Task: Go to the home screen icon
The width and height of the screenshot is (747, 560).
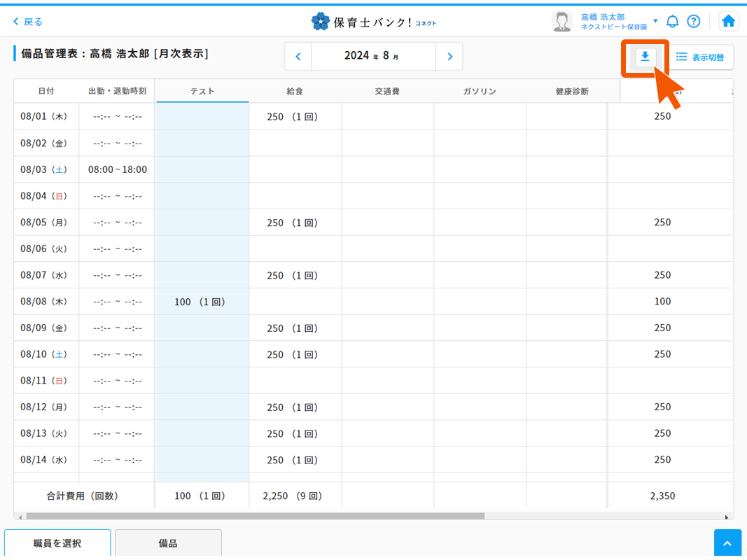Action: tap(728, 21)
